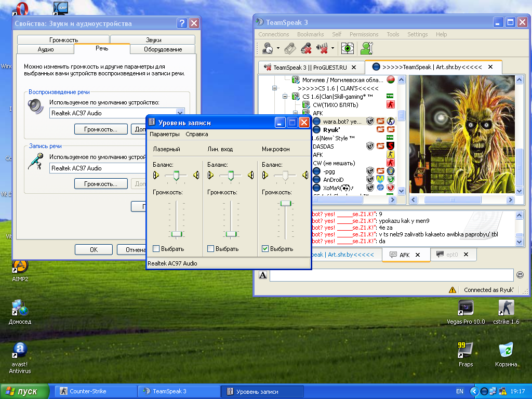The width and height of the screenshot is (532, 399).
Task: Check Выбрать under the Лин. вход column
Action: click(211, 249)
